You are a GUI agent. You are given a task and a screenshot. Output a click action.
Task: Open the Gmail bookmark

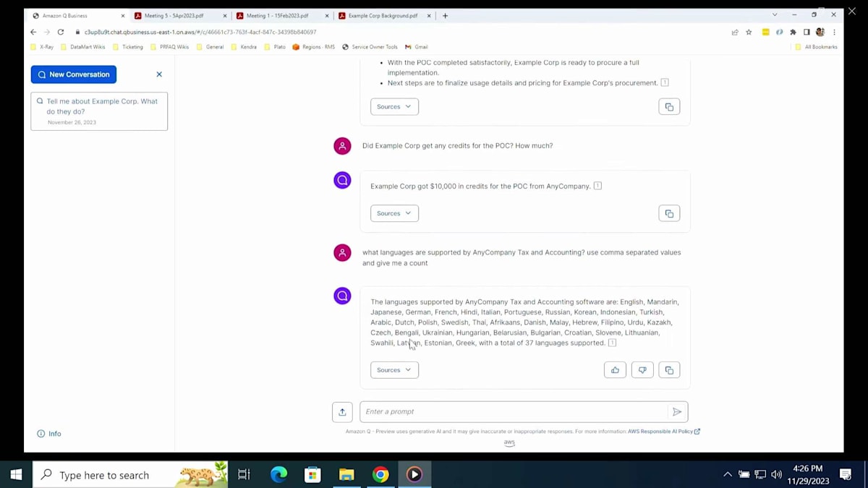[416, 47]
